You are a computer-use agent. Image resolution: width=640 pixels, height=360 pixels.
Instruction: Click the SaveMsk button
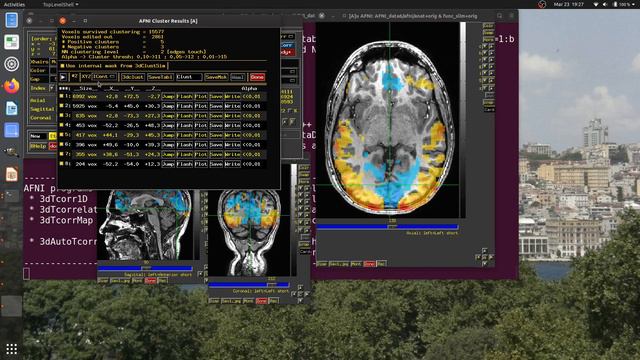[x=216, y=77]
